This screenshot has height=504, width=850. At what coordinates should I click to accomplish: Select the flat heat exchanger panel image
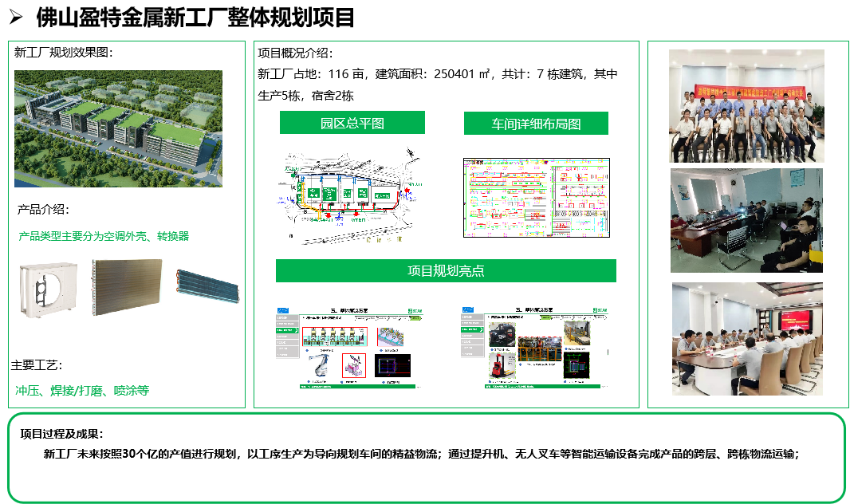[127, 287]
